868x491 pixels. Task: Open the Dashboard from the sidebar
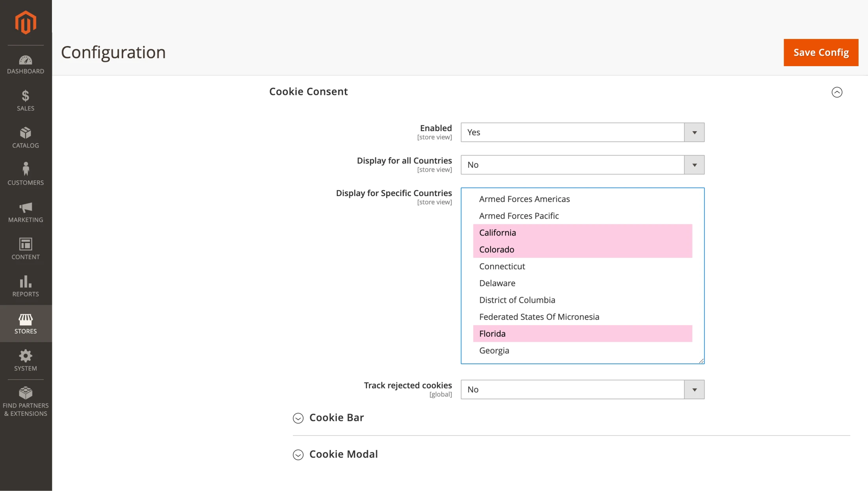click(x=25, y=64)
